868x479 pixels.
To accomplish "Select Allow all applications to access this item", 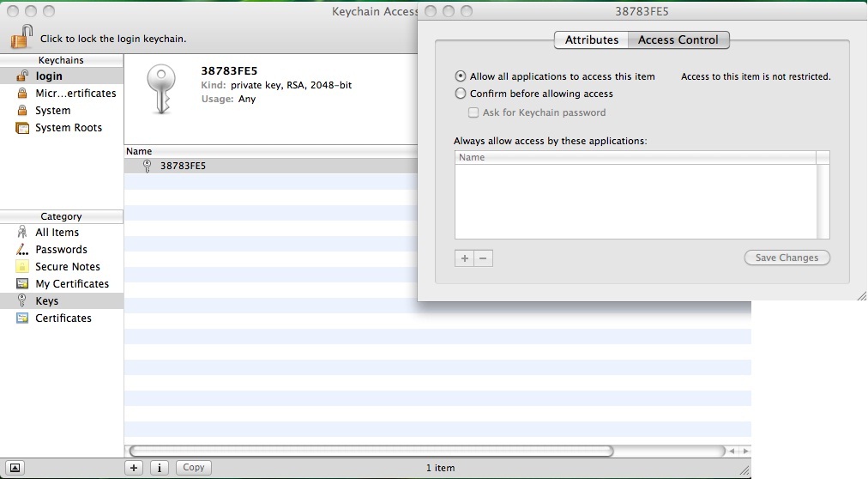I will (x=461, y=76).
